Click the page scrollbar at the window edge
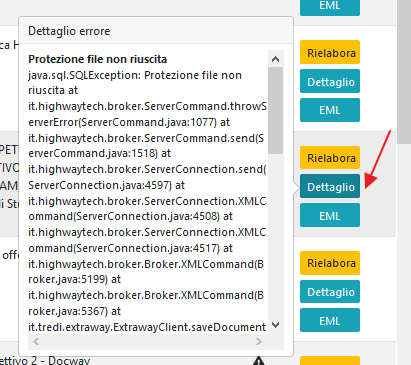 tap(404, 72)
